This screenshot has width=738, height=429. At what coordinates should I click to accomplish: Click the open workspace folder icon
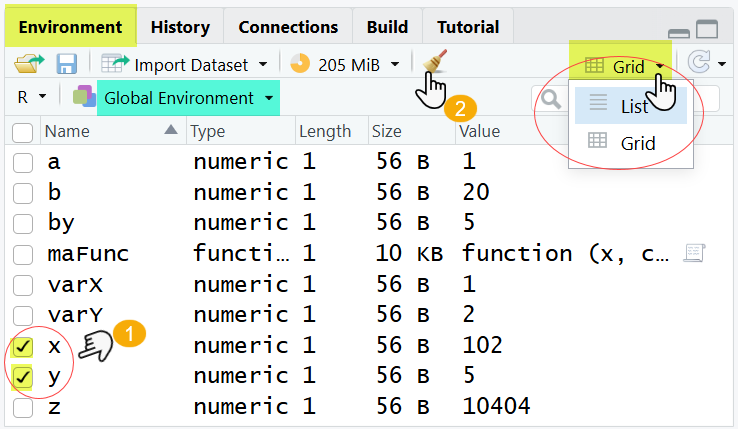click(26, 65)
